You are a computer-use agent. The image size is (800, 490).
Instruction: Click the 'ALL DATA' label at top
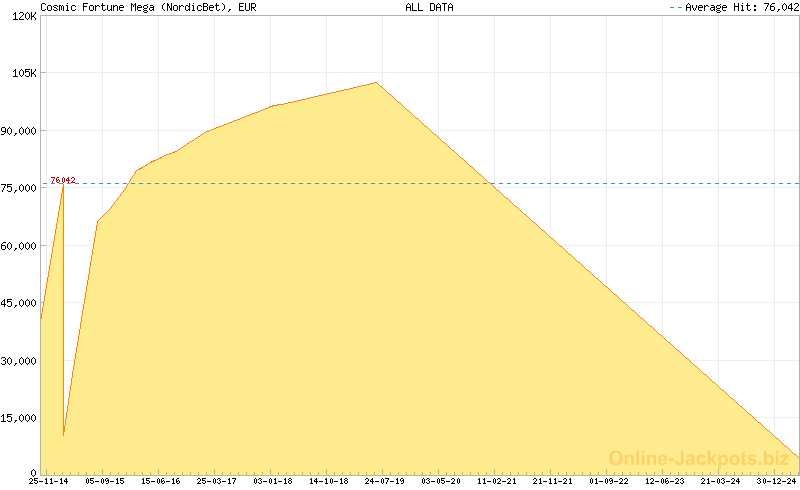(x=429, y=7)
